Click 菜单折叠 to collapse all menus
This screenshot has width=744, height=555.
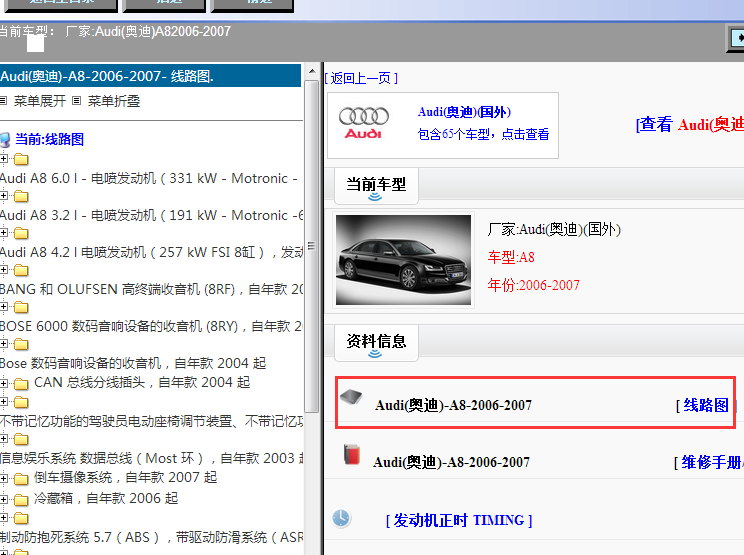114,101
